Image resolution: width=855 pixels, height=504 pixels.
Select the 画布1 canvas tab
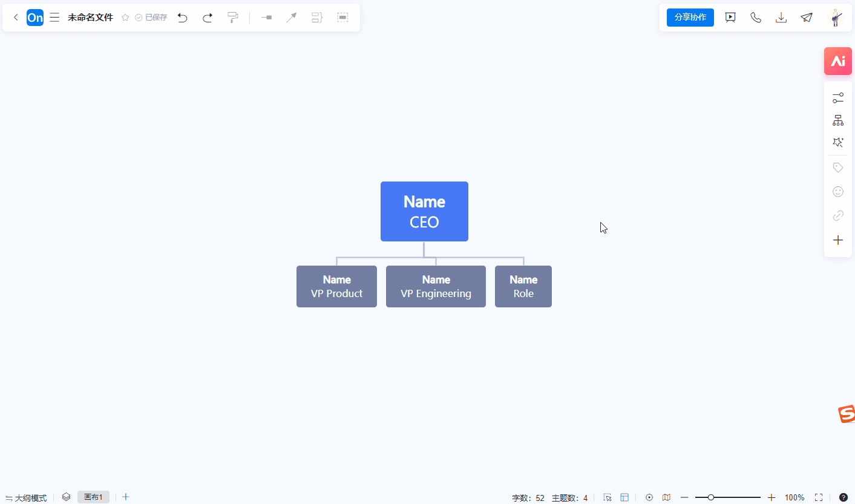tap(93, 497)
